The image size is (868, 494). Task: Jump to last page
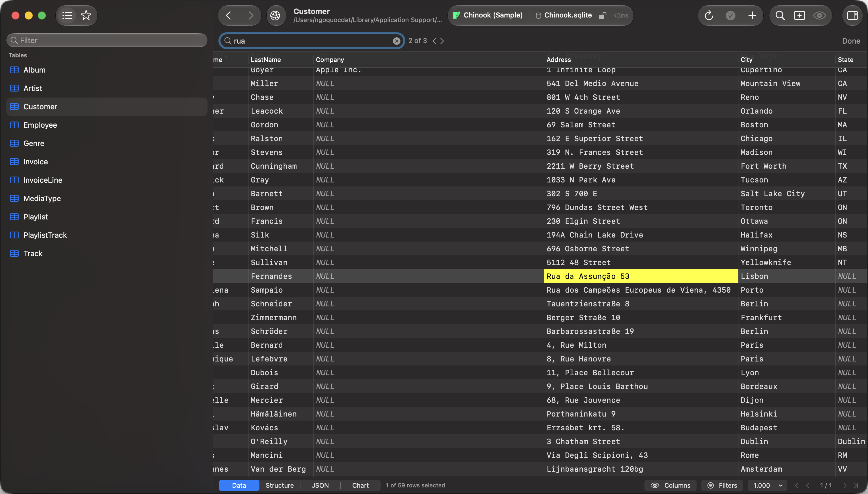tap(857, 485)
